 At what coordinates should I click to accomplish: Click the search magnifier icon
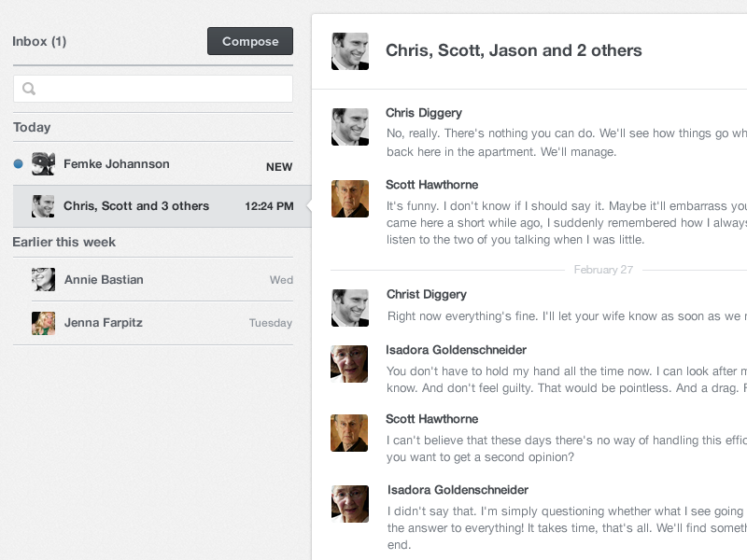point(29,89)
